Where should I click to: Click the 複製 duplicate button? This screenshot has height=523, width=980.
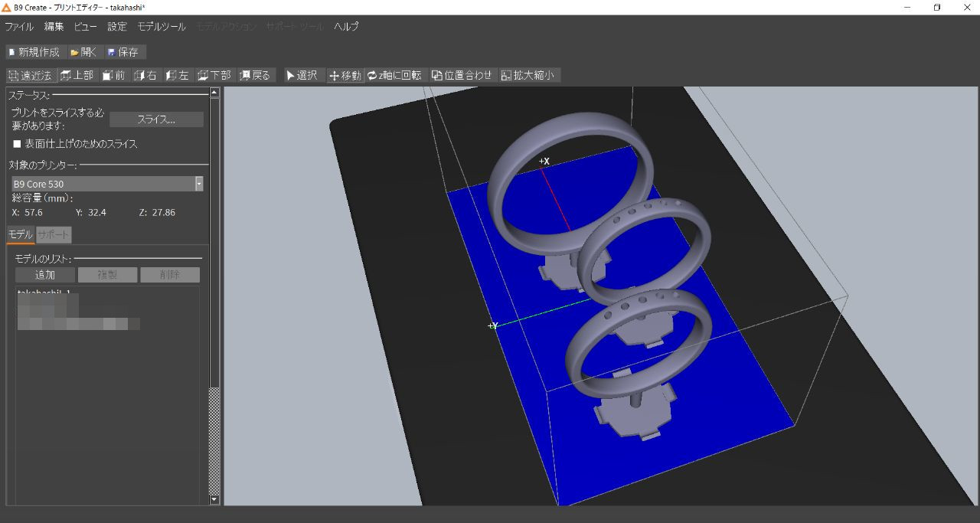107,275
